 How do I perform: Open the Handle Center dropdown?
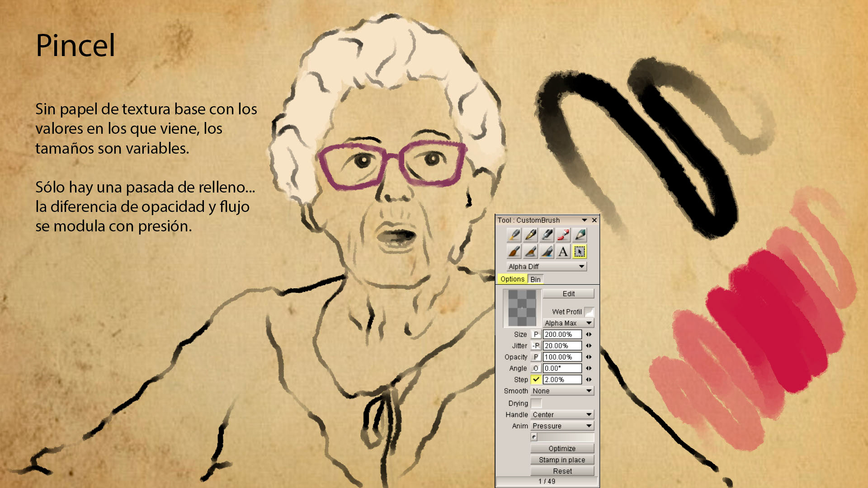(562, 414)
